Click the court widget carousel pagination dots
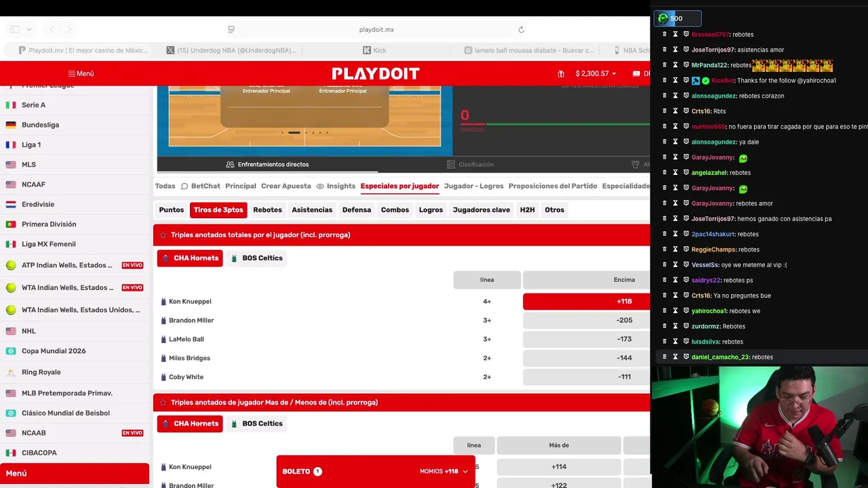 point(304,133)
